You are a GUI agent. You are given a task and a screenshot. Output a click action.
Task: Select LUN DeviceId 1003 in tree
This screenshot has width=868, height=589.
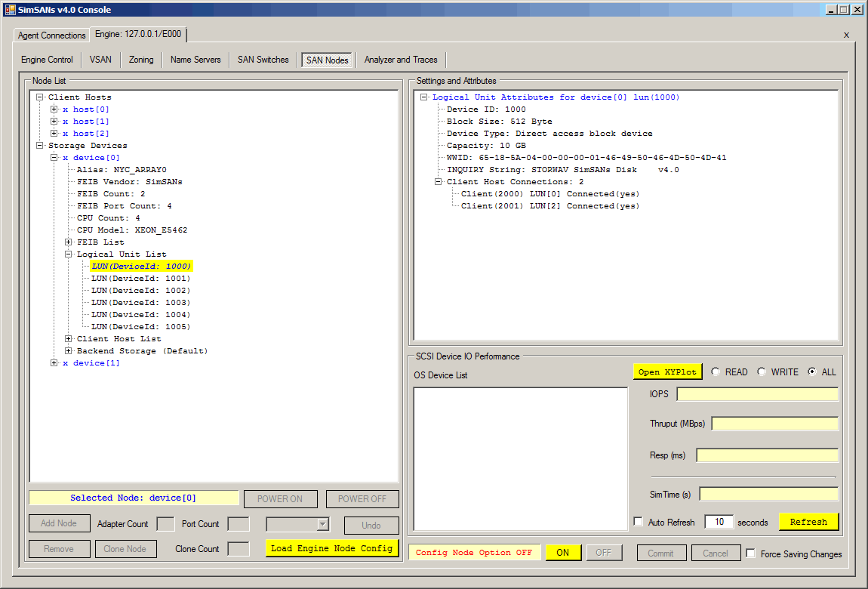tap(140, 303)
